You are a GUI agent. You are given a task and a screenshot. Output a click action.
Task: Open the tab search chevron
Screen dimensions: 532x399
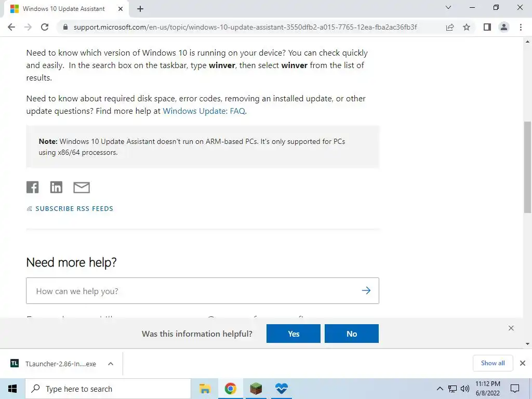448,7
